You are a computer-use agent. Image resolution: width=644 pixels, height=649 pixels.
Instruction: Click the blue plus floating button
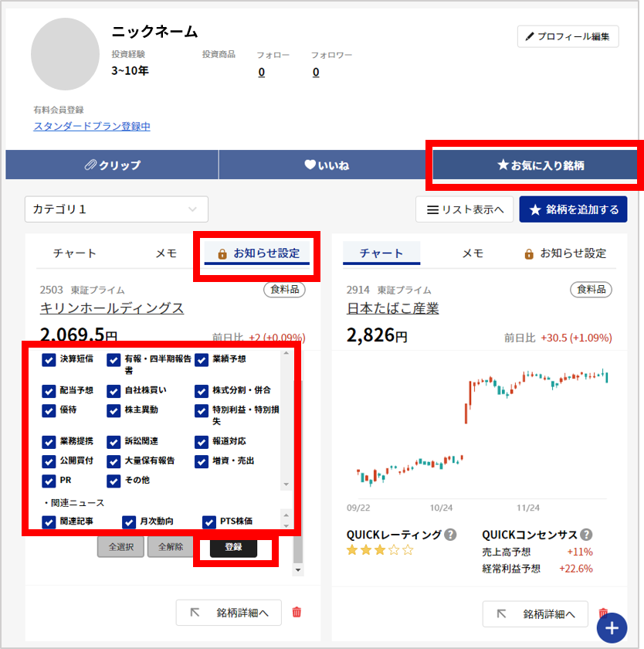(612, 627)
